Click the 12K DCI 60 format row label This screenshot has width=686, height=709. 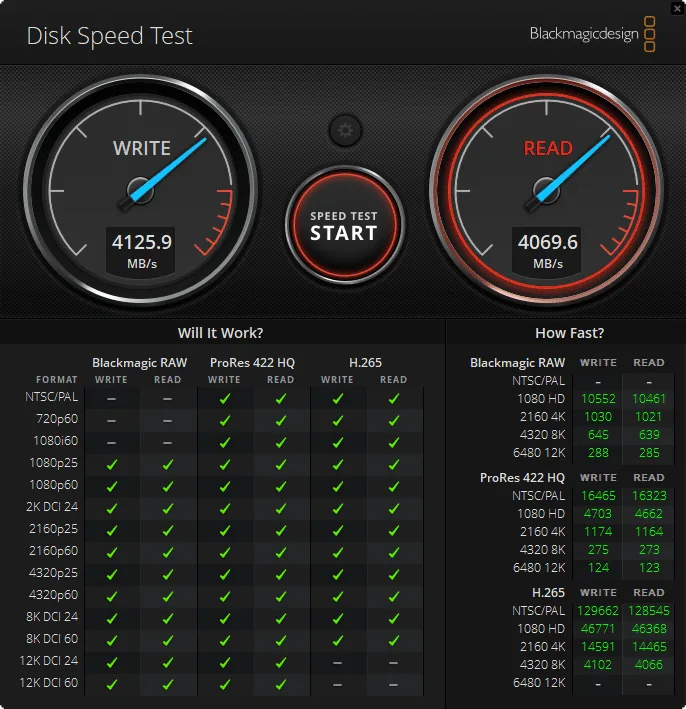click(49, 683)
